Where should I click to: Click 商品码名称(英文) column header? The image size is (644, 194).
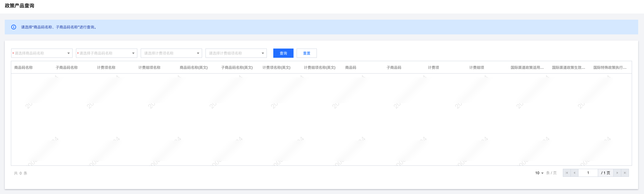point(193,68)
